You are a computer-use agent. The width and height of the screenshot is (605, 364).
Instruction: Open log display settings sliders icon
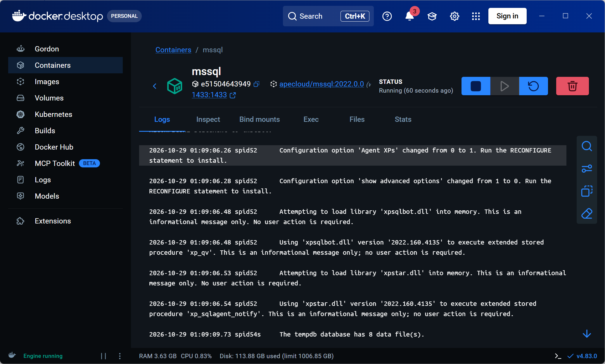587,169
